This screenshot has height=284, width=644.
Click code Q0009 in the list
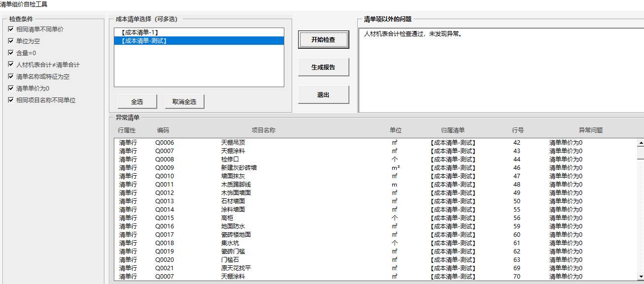(x=165, y=168)
